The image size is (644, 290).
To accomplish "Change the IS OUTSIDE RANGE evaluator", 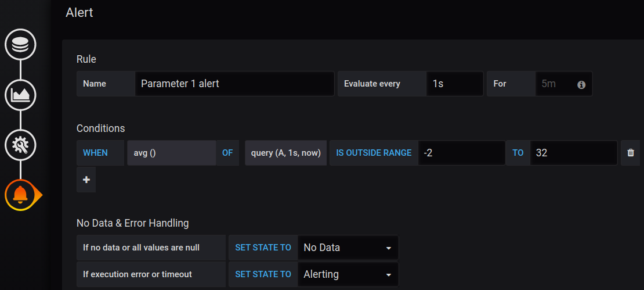I will click(x=374, y=153).
